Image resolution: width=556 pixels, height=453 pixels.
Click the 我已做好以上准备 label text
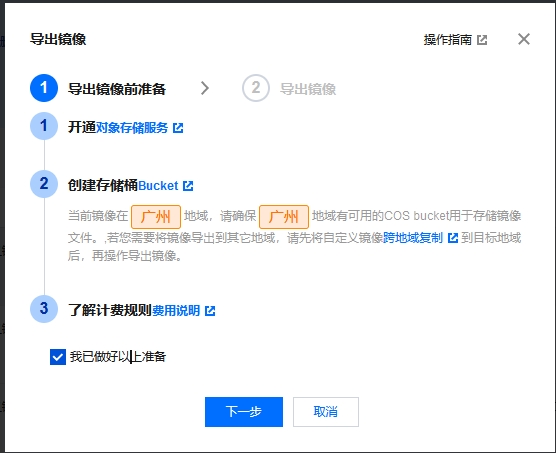tap(118, 357)
